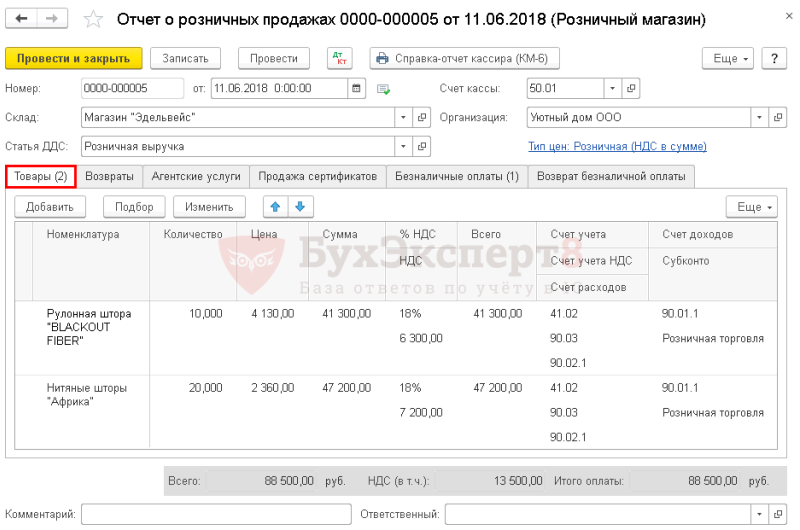The height and width of the screenshot is (530, 800).
Task: Open the calendar date picker icon
Action: [356, 88]
